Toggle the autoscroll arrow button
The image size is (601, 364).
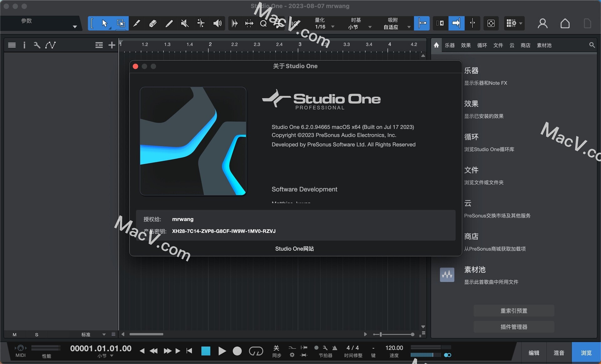click(456, 23)
